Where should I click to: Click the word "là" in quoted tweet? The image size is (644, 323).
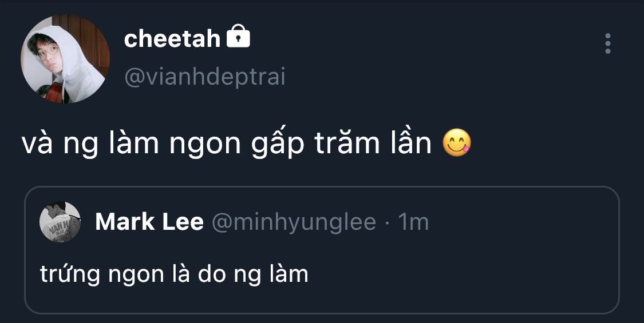(x=180, y=275)
